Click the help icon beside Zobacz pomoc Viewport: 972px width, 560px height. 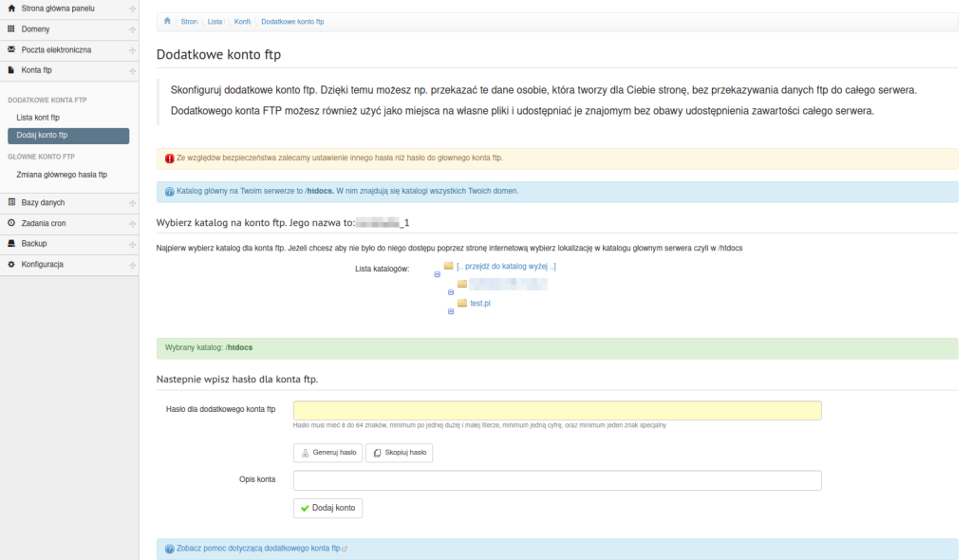[170, 549]
